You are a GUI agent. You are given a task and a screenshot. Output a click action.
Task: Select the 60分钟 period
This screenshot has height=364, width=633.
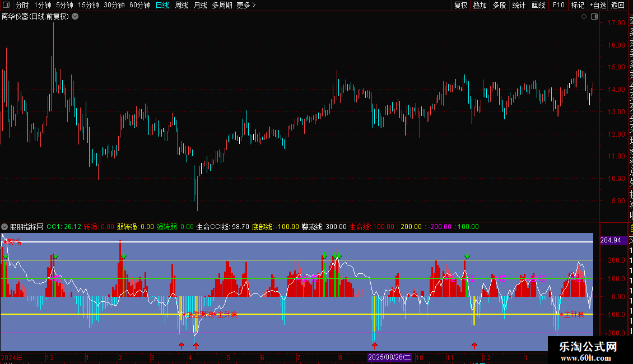coord(140,5)
